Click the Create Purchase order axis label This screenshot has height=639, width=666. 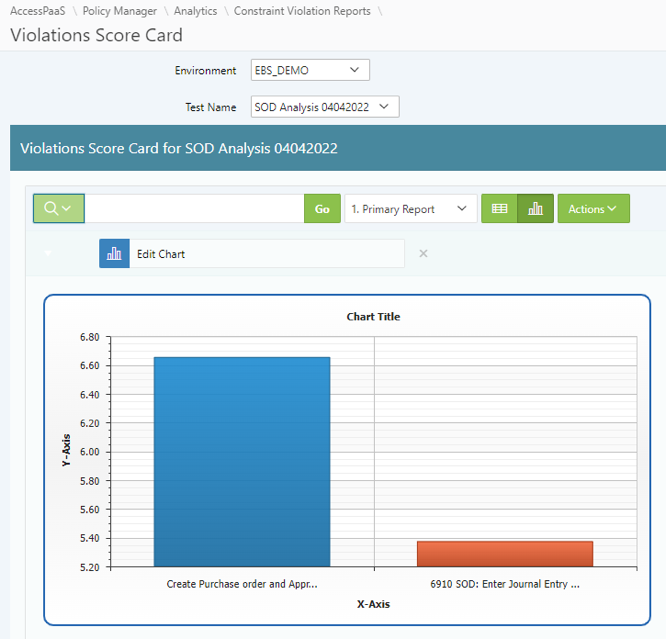pos(242,584)
